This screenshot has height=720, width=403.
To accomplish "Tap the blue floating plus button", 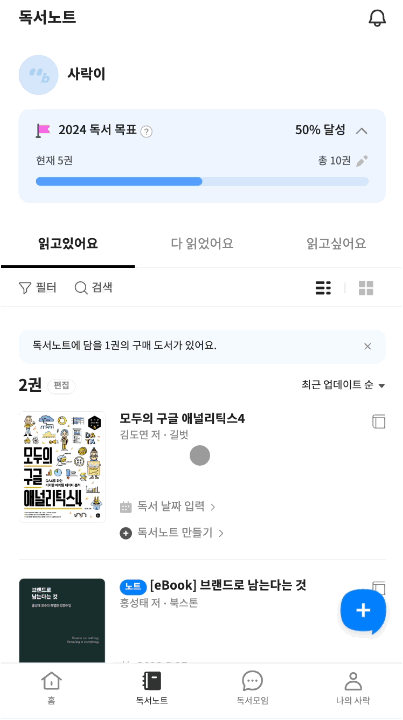I will point(363,610).
